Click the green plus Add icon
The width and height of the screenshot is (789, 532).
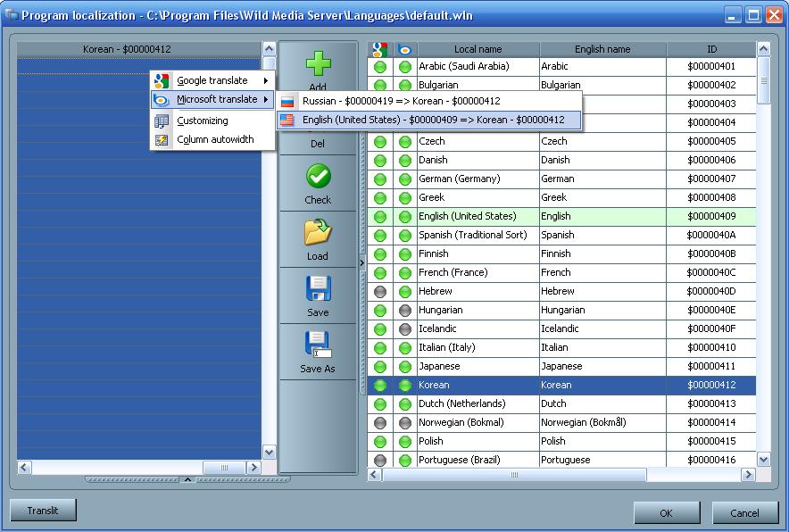tap(318, 65)
